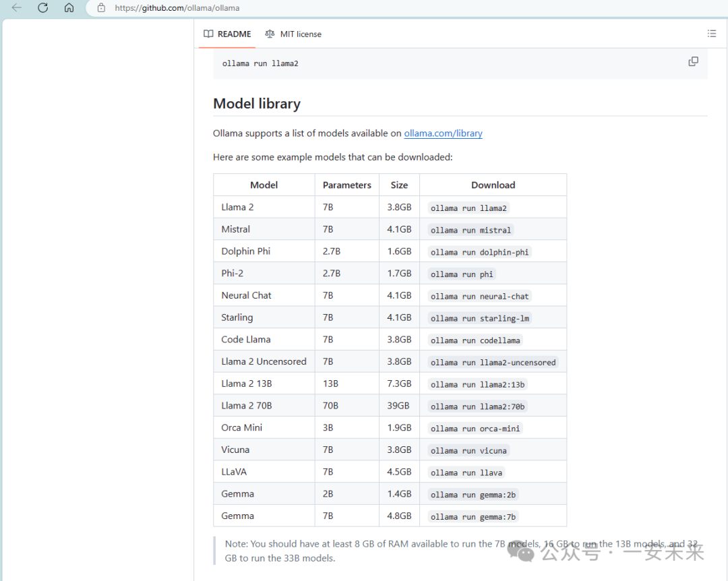Click the 'Parameters' column header
728x581 pixels.
click(x=347, y=185)
